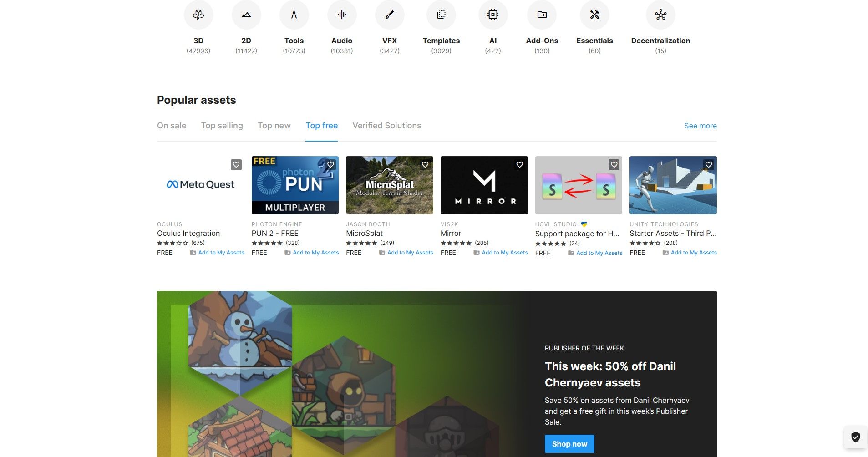The height and width of the screenshot is (457, 868).
Task: Favorite the Mirror asset
Action: click(519, 165)
